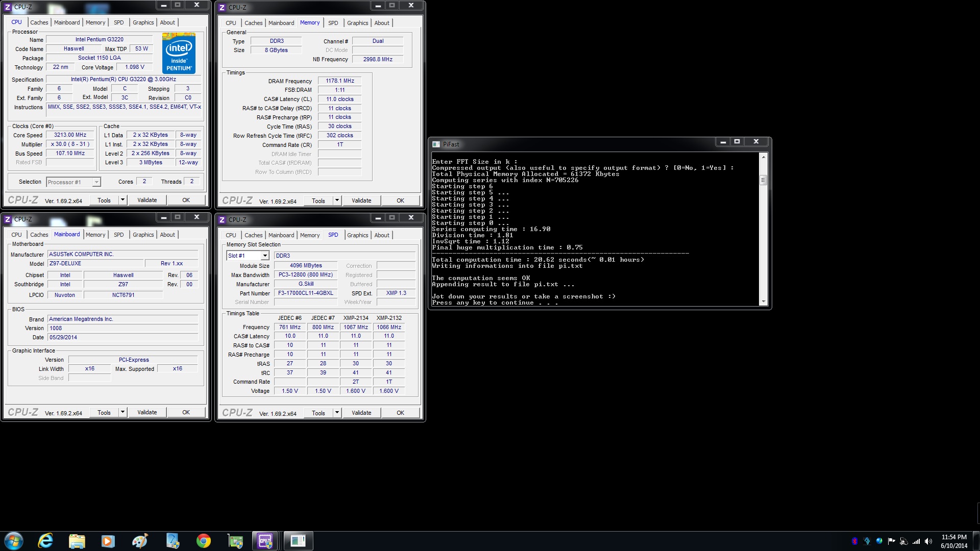Open Paint from the taskbar
This screenshot has width=980, height=551.
(x=139, y=541)
